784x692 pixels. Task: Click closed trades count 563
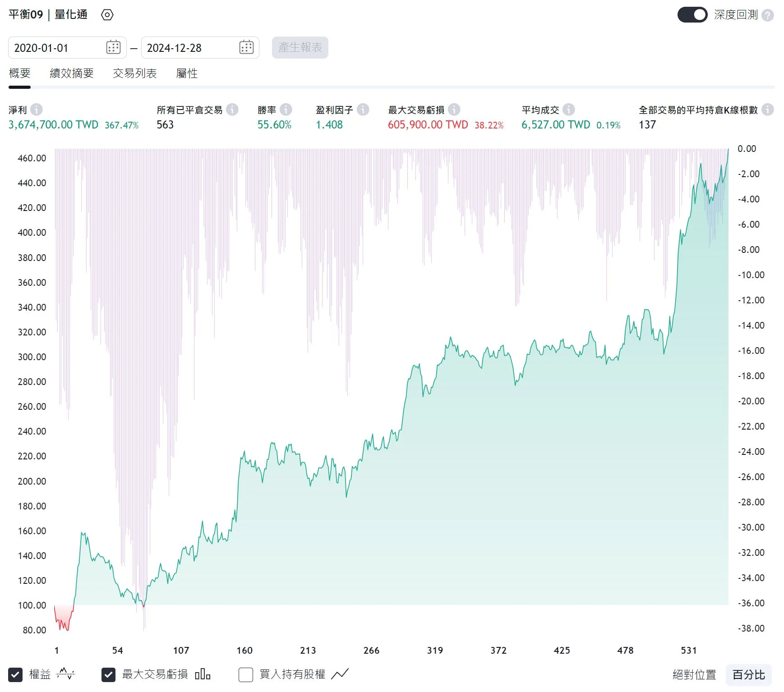[x=165, y=125]
